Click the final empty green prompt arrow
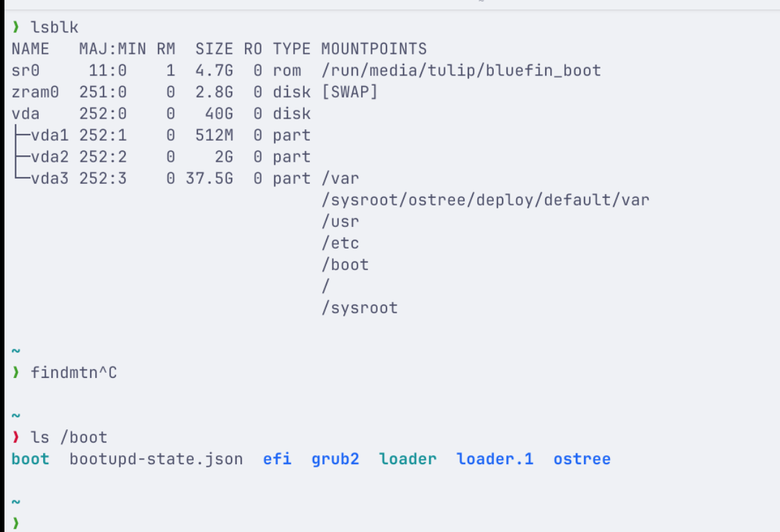The width and height of the screenshot is (780, 532). 16,523
